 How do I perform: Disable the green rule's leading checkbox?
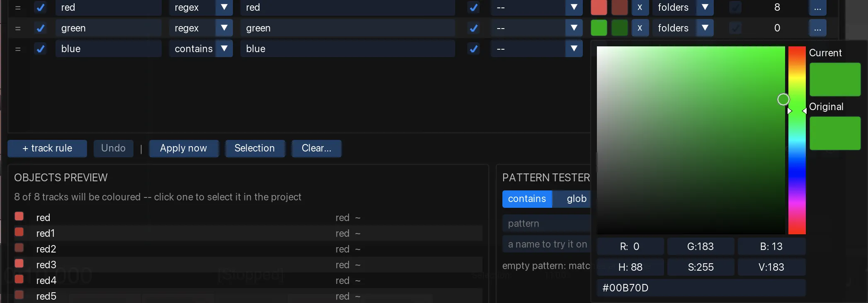40,28
